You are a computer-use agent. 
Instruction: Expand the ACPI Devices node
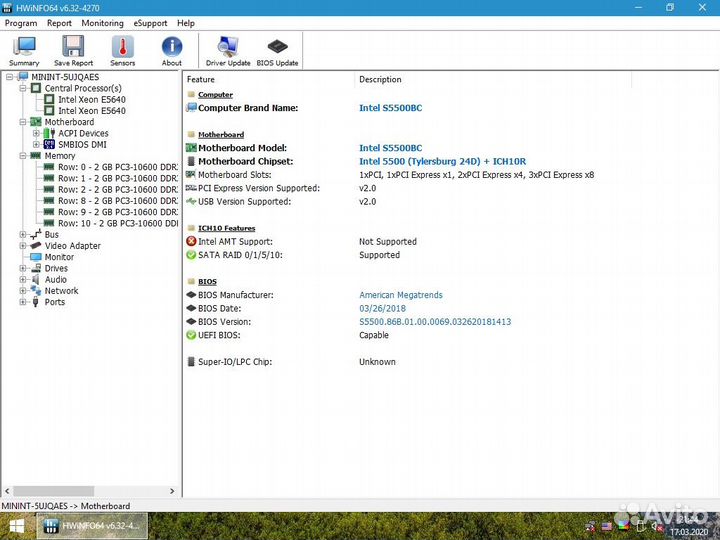pos(36,133)
